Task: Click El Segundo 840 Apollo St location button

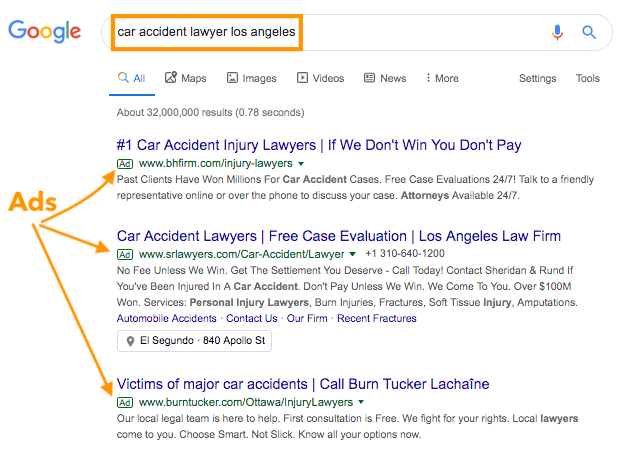Action: pyautogui.click(x=194, y=341)
